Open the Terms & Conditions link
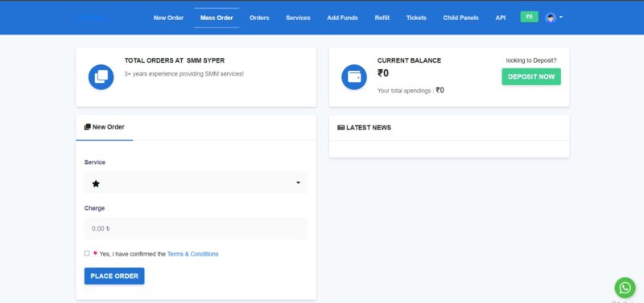 (192, 254)
